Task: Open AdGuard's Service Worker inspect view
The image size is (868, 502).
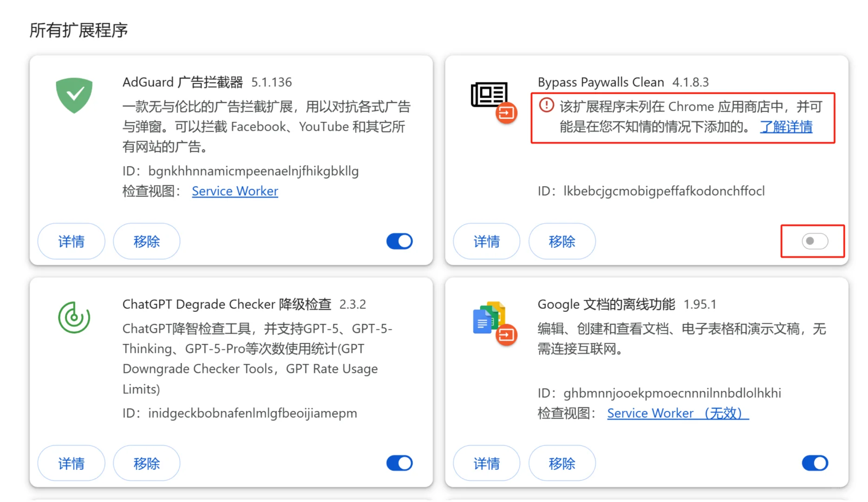Action: (x=235, y=191)
